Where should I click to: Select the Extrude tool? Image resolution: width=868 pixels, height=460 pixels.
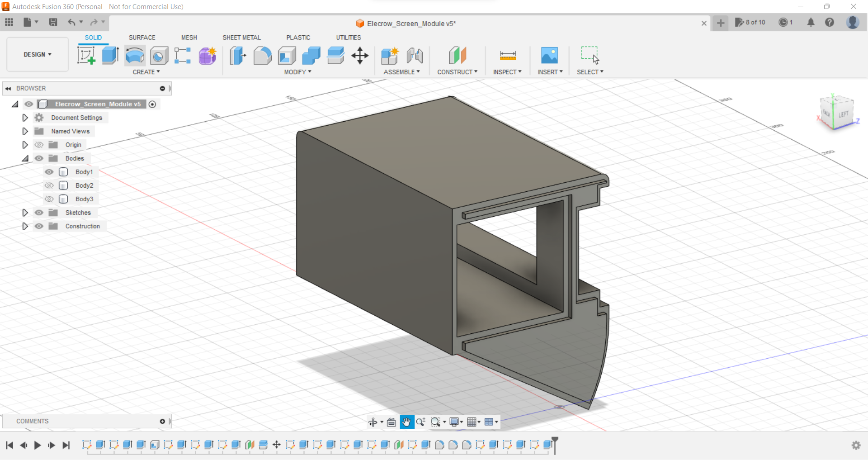coord(110,56)
